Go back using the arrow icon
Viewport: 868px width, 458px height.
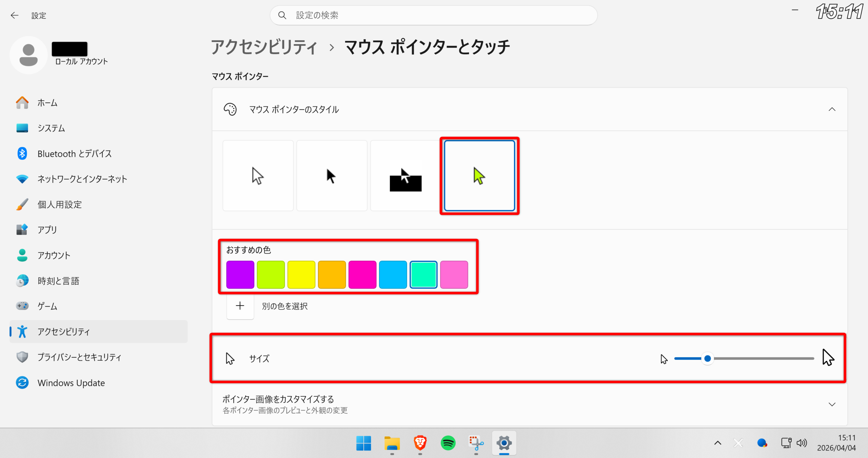pos(14,15)
